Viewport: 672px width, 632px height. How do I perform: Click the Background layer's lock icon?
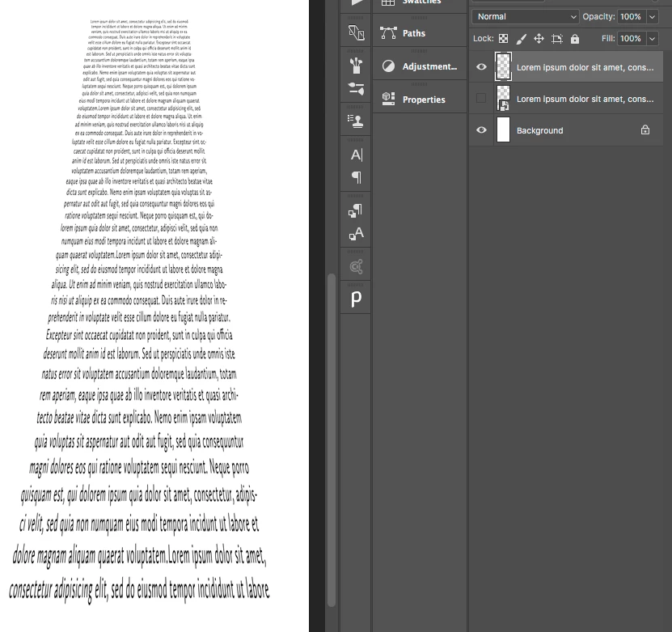[x=645, y=130]
